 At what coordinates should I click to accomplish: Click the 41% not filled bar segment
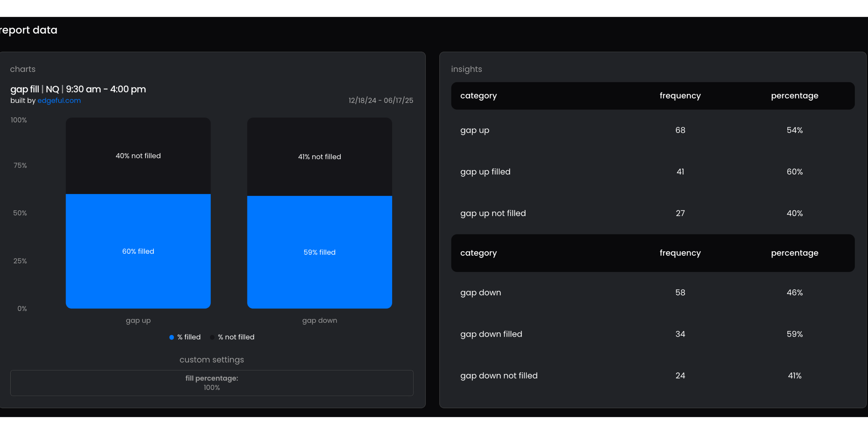[x=319, y=157]
